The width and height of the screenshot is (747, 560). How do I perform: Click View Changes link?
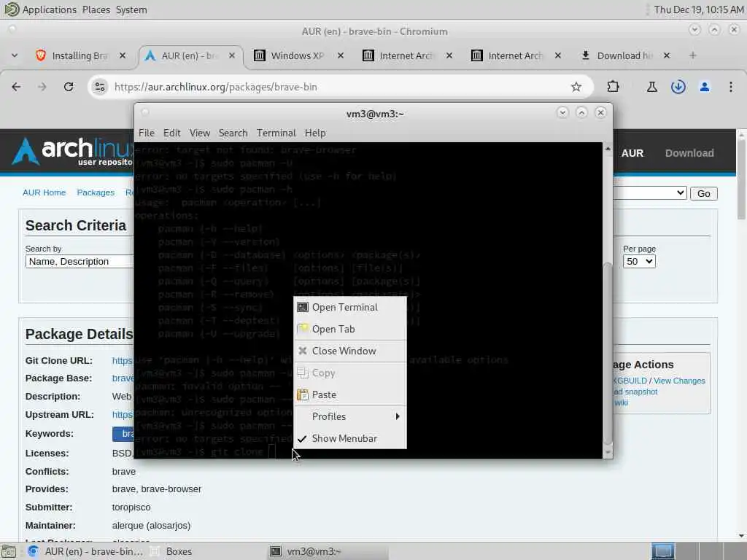pos(679,381)
